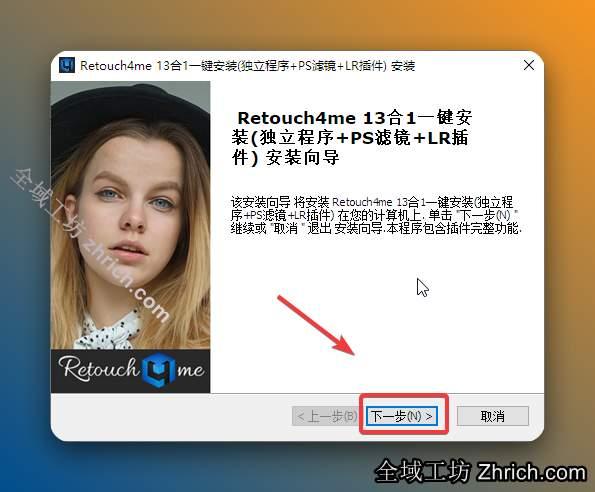The height and width of the screenshot is (492, 595).
Task: Click the disabled 上一步(B) back button
Action: pos(326,416)
